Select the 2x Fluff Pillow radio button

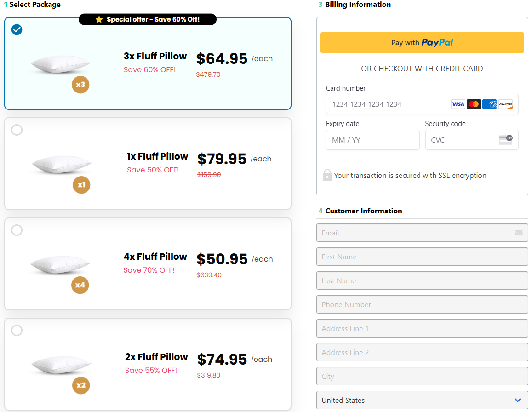[x=17, y=330]
